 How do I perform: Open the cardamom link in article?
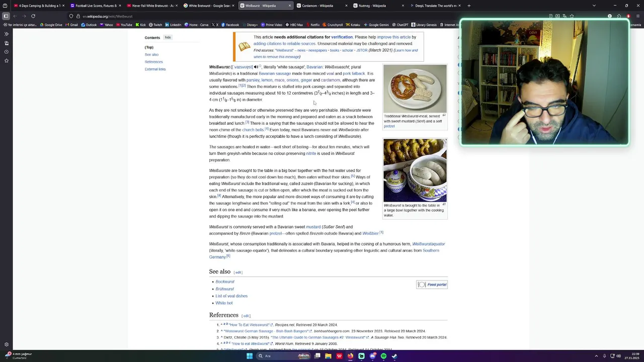click(x=331, y=80)
